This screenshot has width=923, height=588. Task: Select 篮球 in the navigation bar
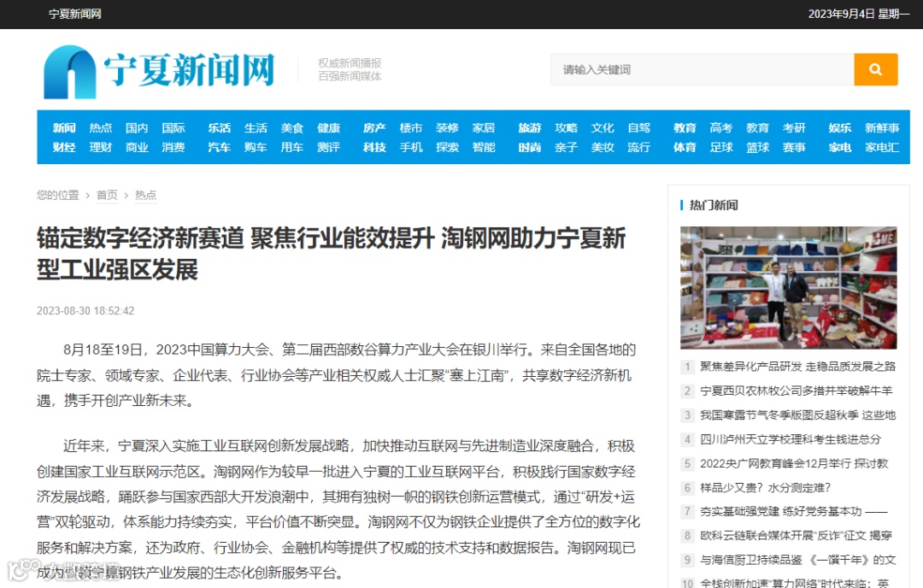click(x=757, y=147)
